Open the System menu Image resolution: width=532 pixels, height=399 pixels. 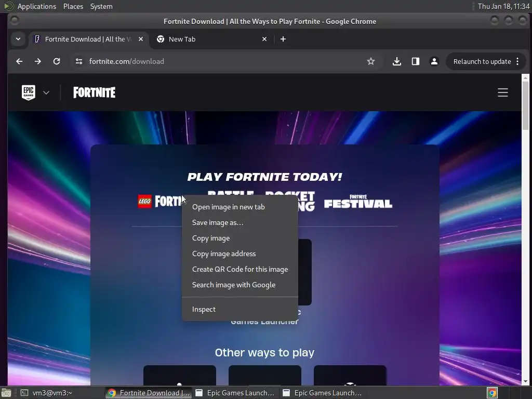coord(101,6)
